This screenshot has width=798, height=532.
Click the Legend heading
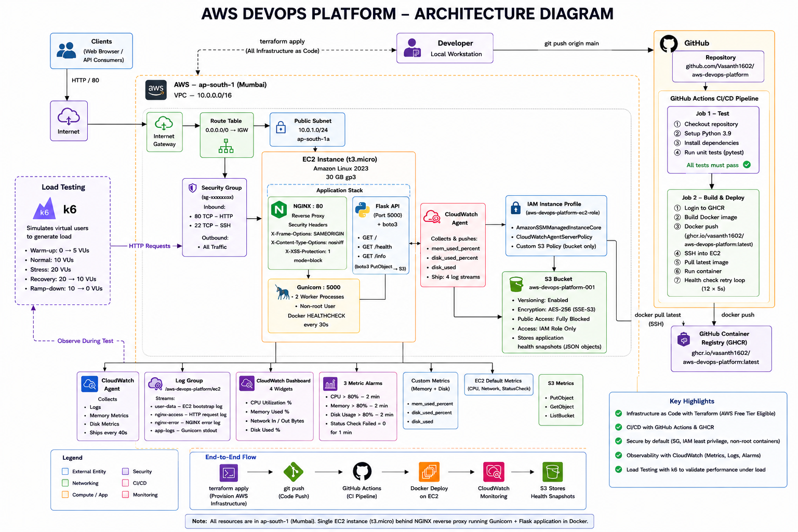point(72,458)
